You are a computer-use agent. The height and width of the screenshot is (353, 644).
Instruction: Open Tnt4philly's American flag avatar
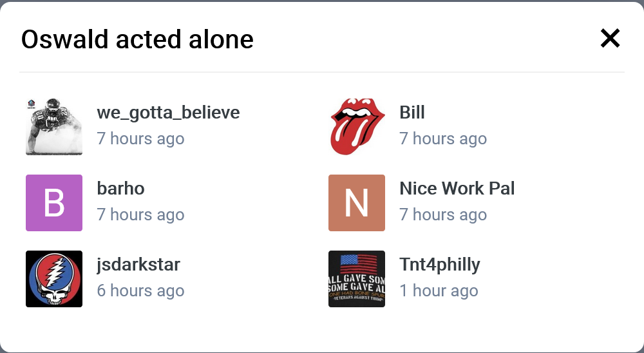coord(357,279)
